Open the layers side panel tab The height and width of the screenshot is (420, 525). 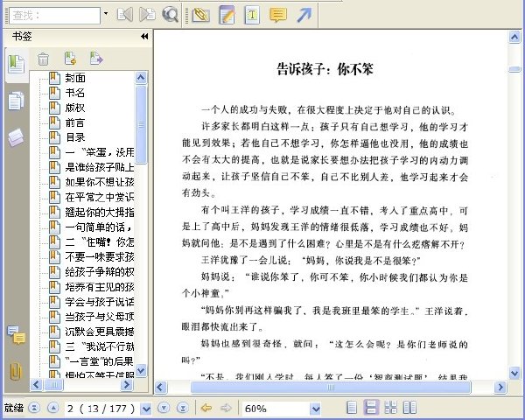(x=17, y=136)
